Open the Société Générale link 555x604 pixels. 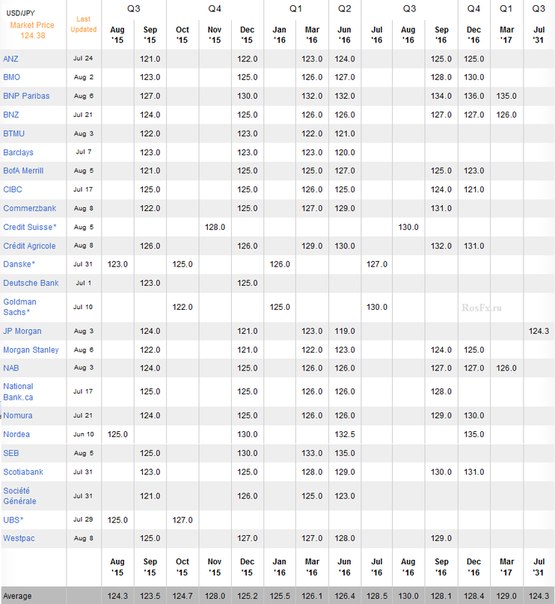20,496
